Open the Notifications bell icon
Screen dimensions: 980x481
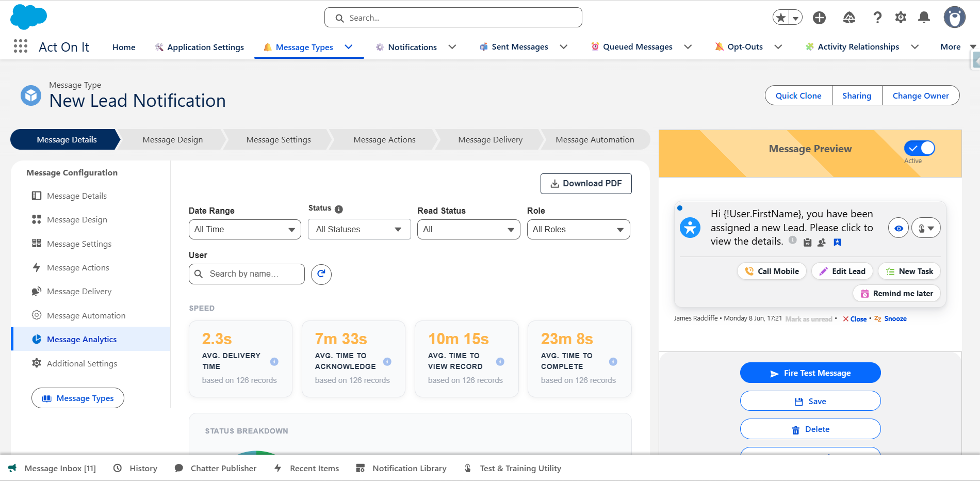[924, 18]
